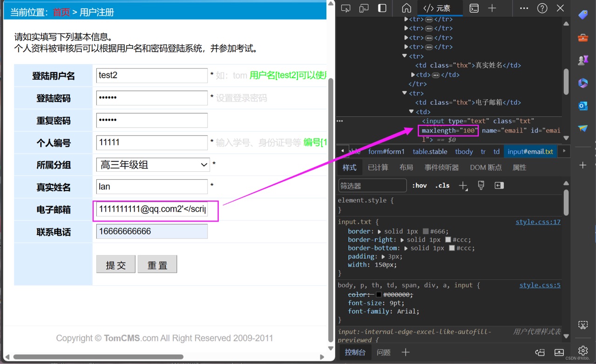Switch to the 布局 layout tab

click(x=406, y=168)
